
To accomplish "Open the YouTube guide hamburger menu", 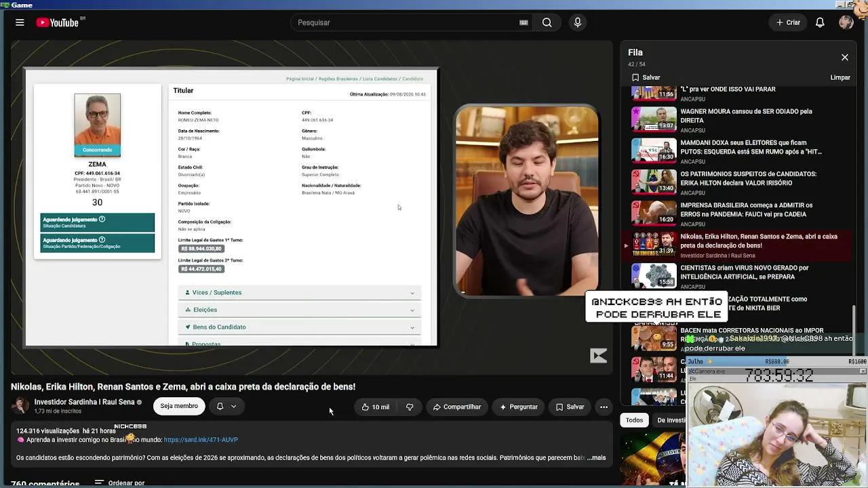I will 20,22.
